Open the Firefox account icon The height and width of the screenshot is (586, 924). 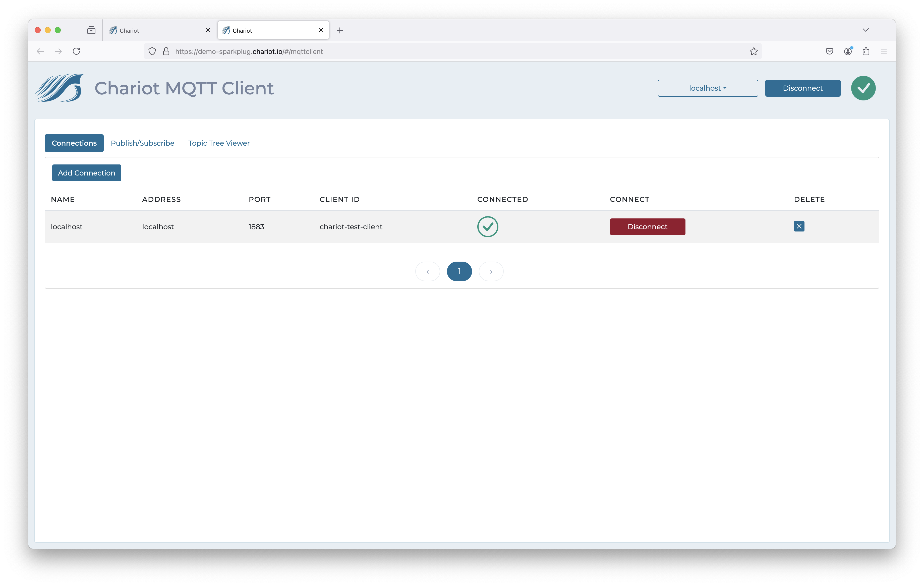pyautogui.click(x=848, y=51)
